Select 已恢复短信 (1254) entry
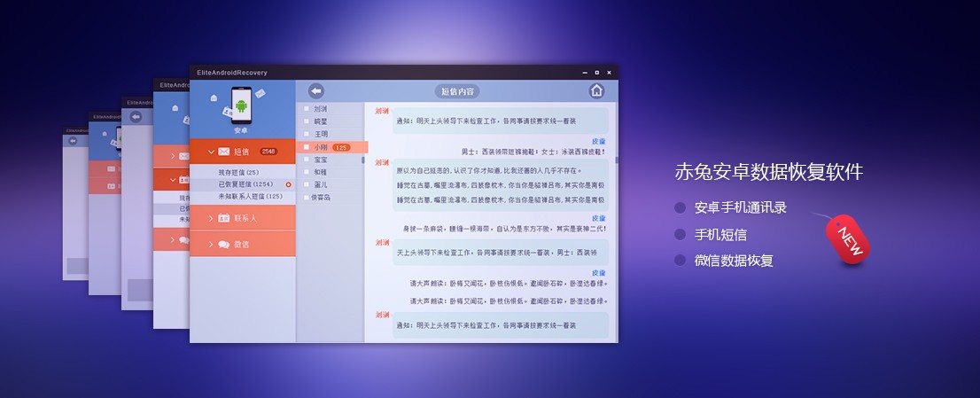This screenshot has height=398, width=980. pos(245,184)
